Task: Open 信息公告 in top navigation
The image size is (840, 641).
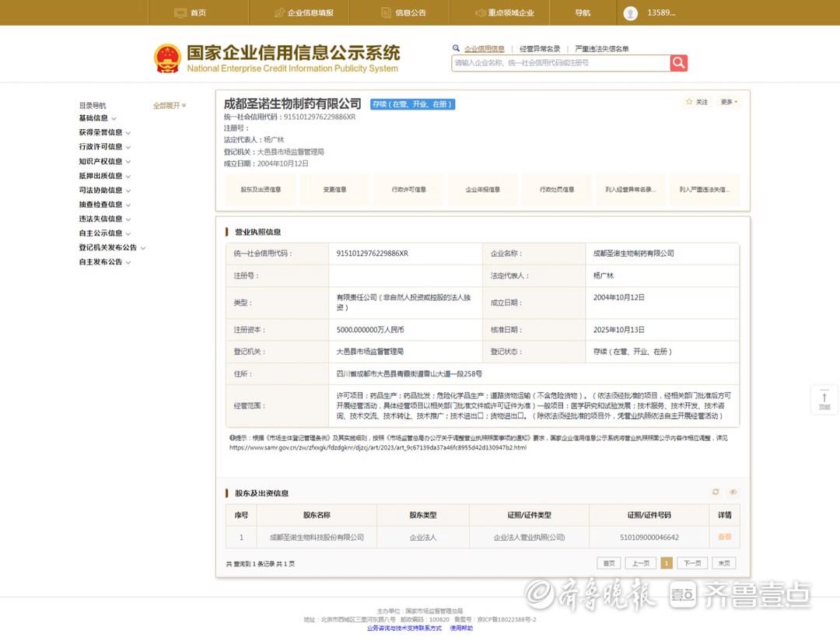Action: point(404,13)
